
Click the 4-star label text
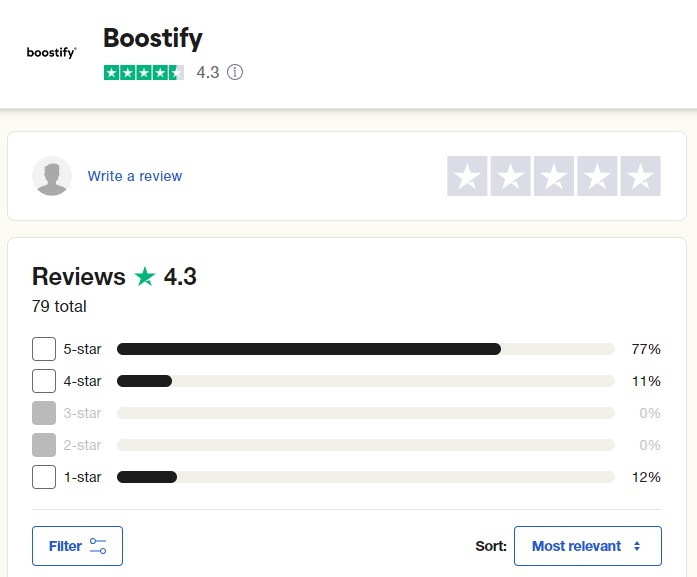(82, 381)
